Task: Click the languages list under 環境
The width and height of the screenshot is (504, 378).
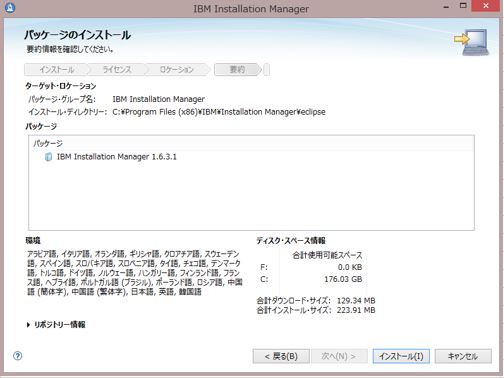Action: pyautogui.click(x=135, y=273)
